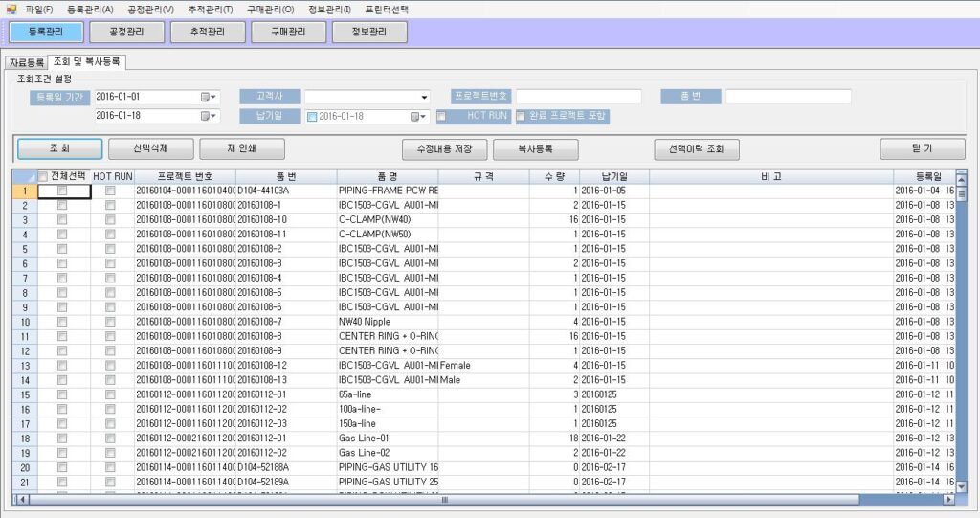This screenshot has height=518, width=980.
Task: Click inside the 프로젝트번호 input field
Action: click(578, 97)
